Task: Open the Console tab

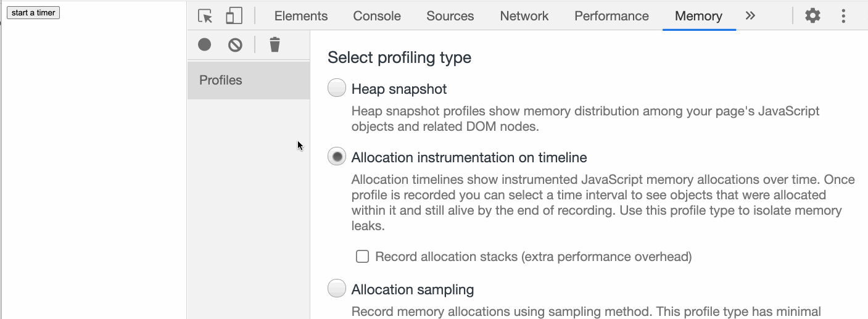Action: [377, 16]
